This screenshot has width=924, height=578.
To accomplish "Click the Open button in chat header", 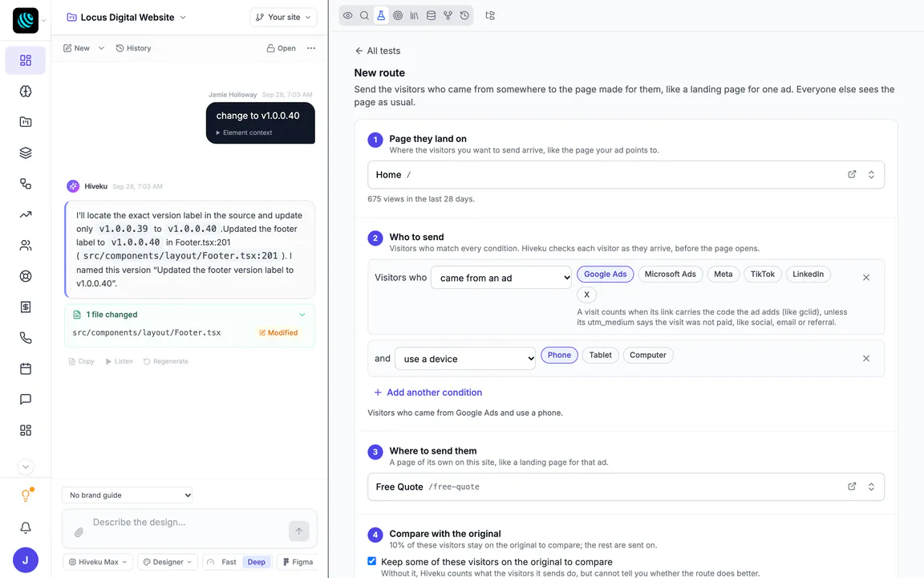I will tap(281, 48).
